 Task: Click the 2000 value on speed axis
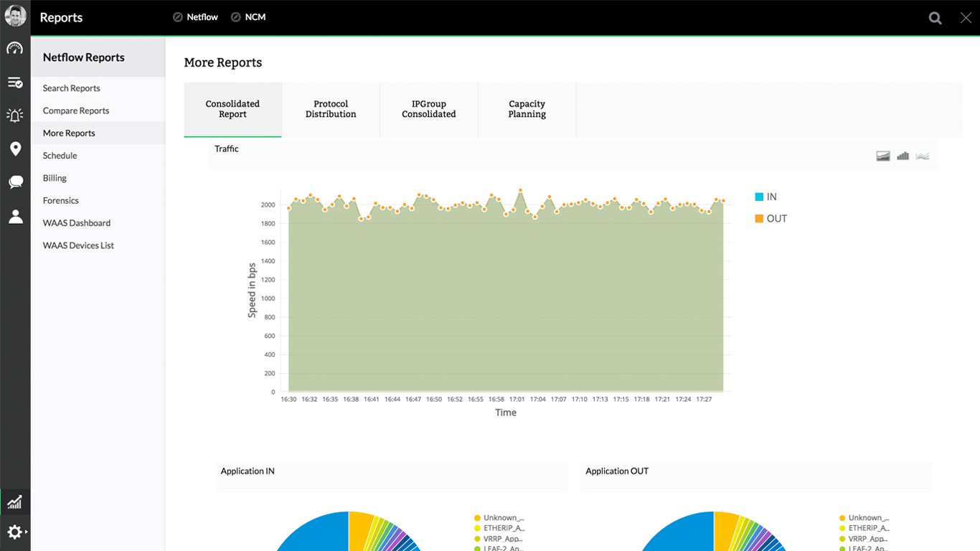tap(268, 205)
